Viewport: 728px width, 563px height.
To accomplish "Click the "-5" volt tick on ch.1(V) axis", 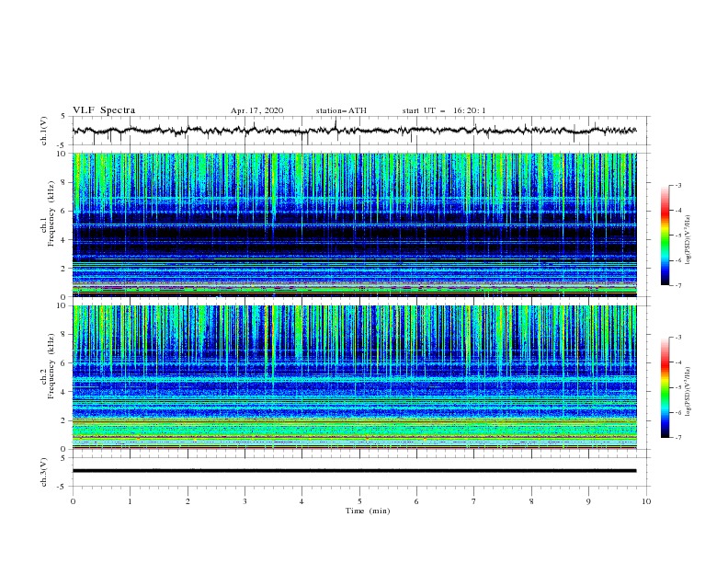I will (63, 145).
